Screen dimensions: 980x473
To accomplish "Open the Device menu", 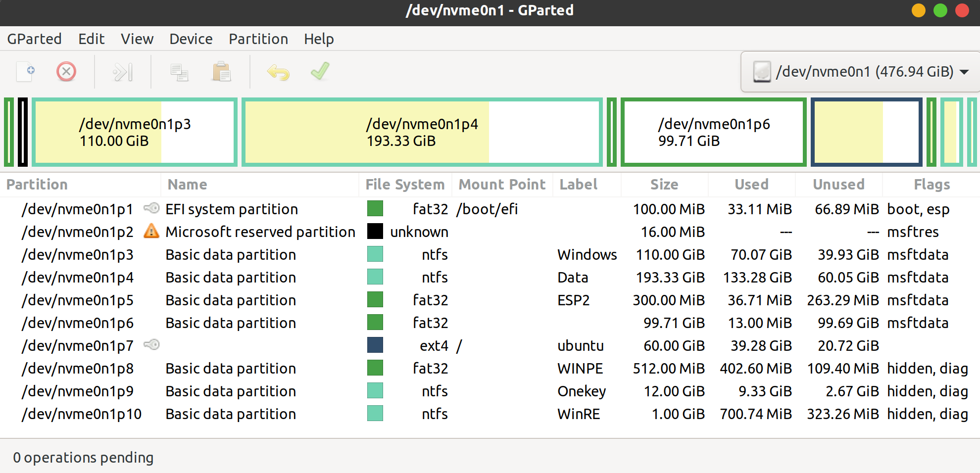I will [191, 39].
